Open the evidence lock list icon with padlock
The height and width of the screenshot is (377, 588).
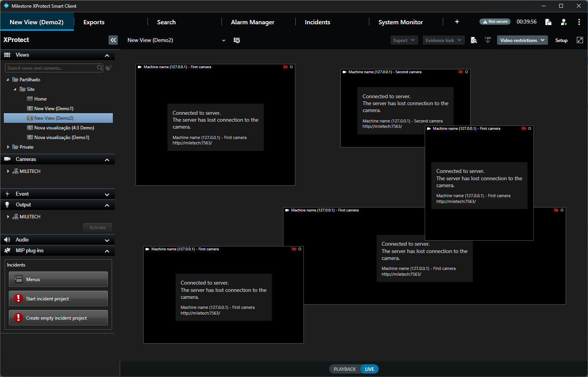tap(548, 22)
